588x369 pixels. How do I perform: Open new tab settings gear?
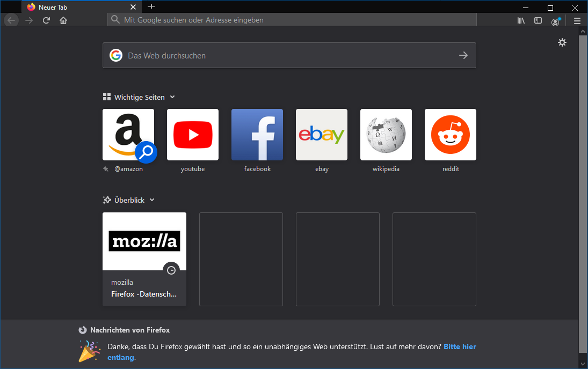562,42
